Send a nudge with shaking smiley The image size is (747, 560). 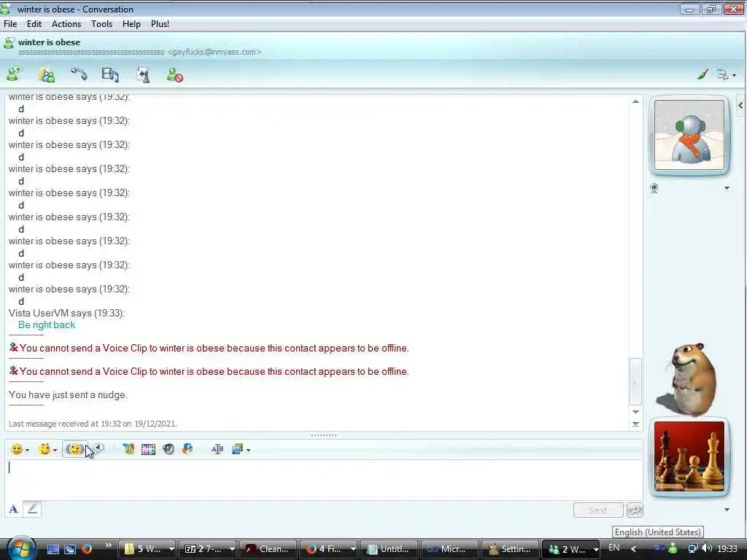[74, 449]
